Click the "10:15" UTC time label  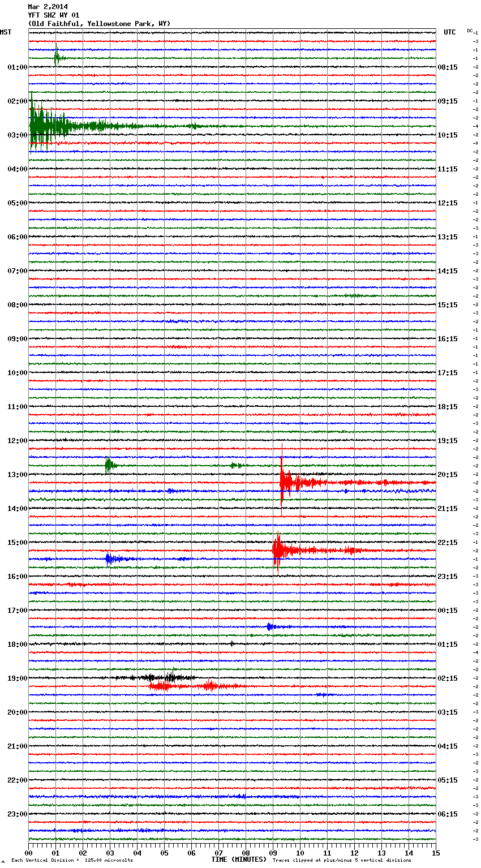coord(448,135)
